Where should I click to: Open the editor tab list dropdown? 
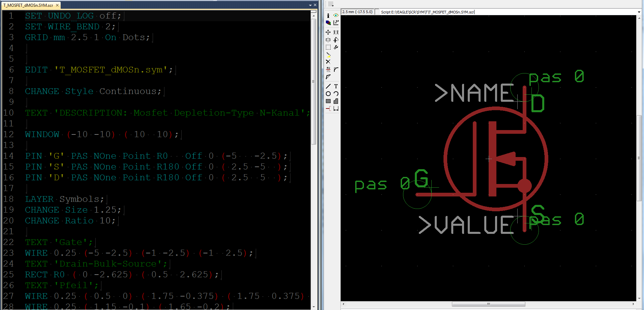pos(310,5)
